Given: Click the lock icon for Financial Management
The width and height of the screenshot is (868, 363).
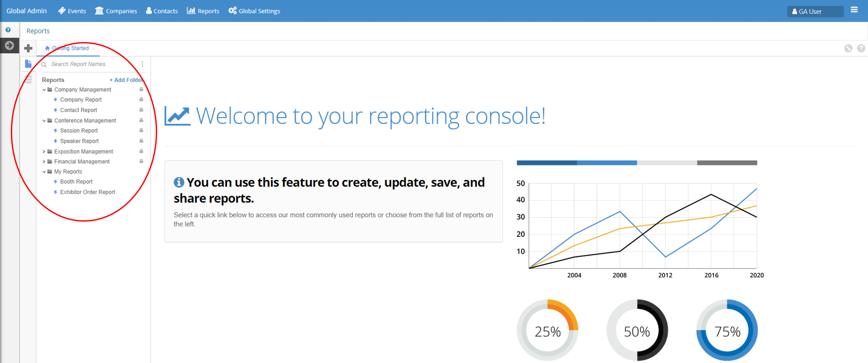Looking at the screenshot, I should click(x=141, y=161).
